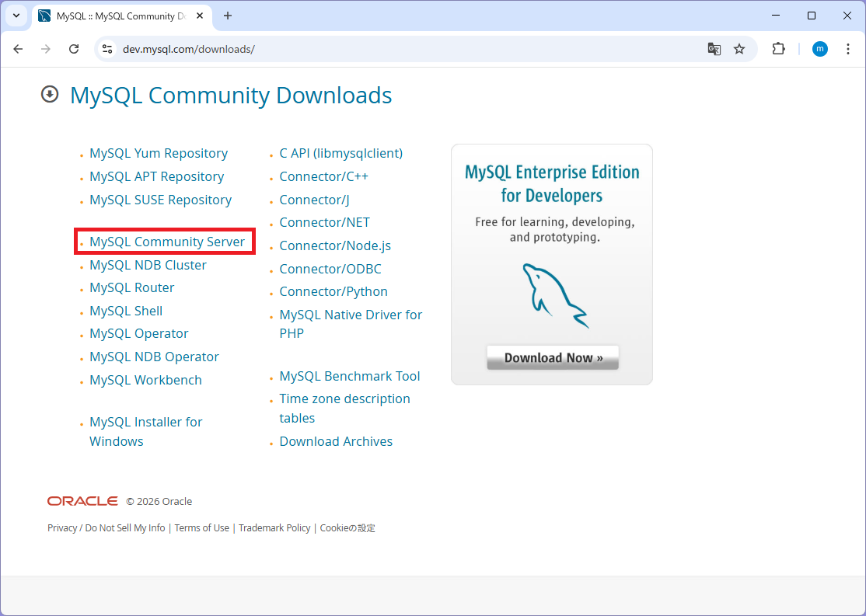Open a new tab with plus button
This screenshot has width=866, height=616.
(x=228, y=16)
